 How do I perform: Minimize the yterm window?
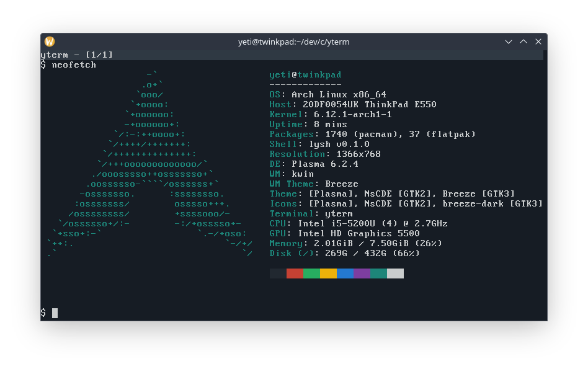(x=508, y=42)
